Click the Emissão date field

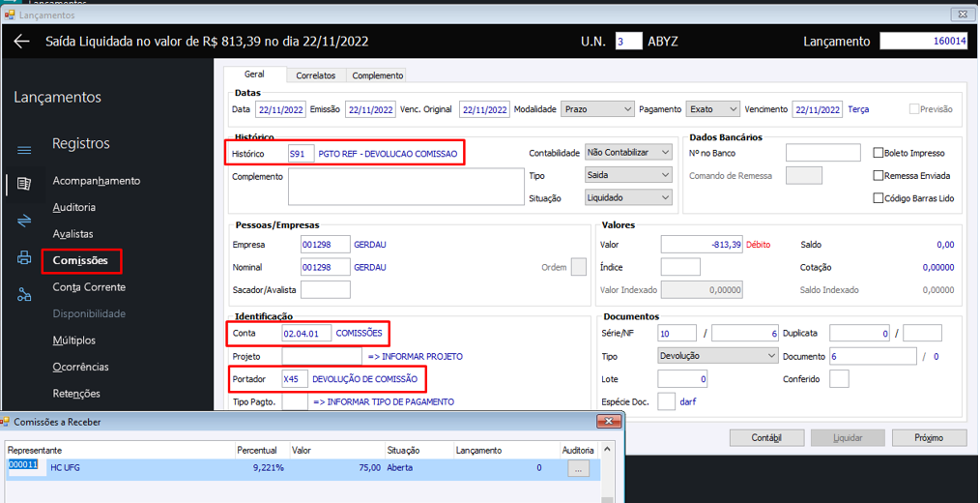[x=370, y=109]
